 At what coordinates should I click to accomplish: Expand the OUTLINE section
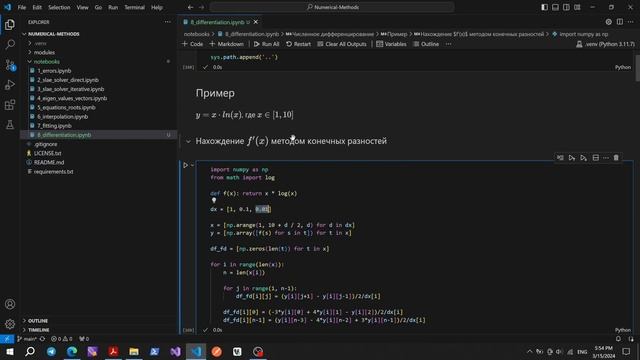tap(38, 321)
